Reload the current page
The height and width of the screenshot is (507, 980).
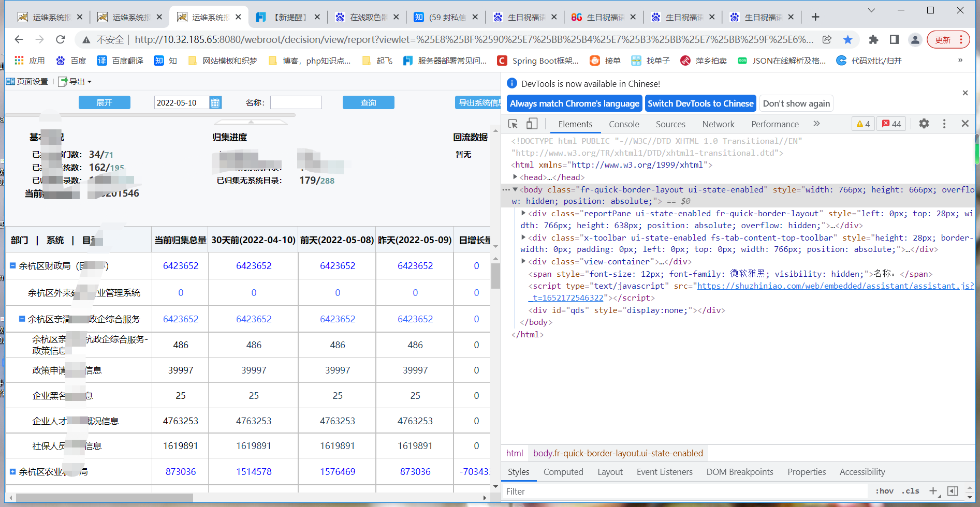click(x=61, y=39)
